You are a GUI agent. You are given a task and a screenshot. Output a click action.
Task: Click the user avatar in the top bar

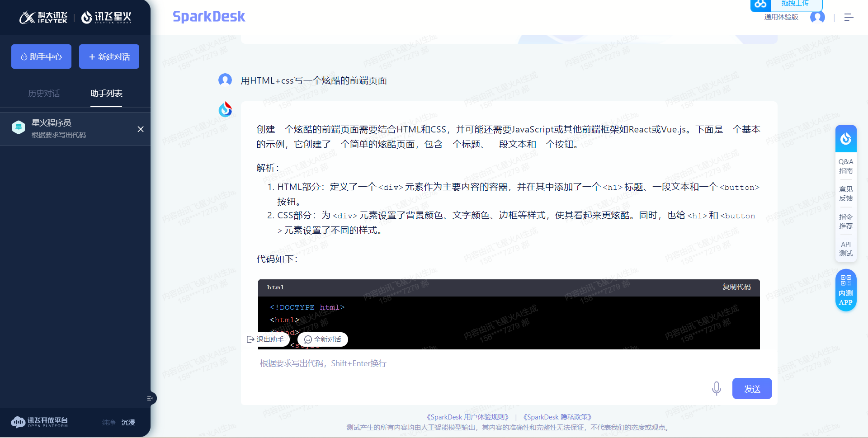(x=817, y=17)
